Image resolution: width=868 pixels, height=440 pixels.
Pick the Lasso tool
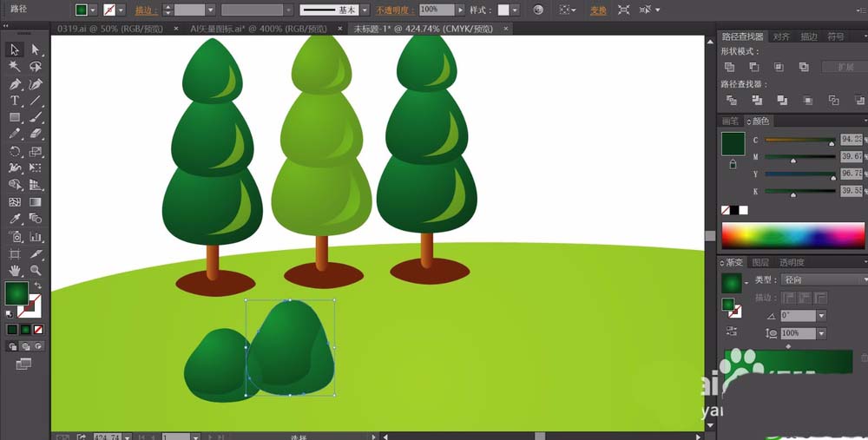point(36,67)
